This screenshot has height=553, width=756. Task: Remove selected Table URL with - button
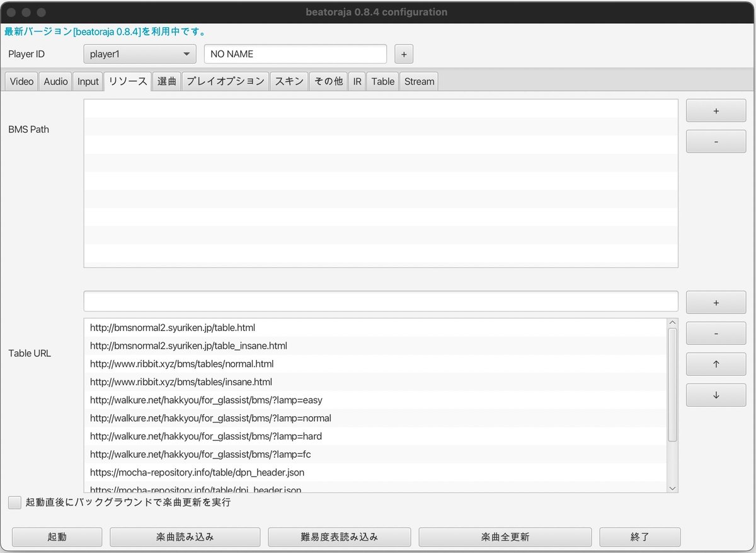(716, 333)
